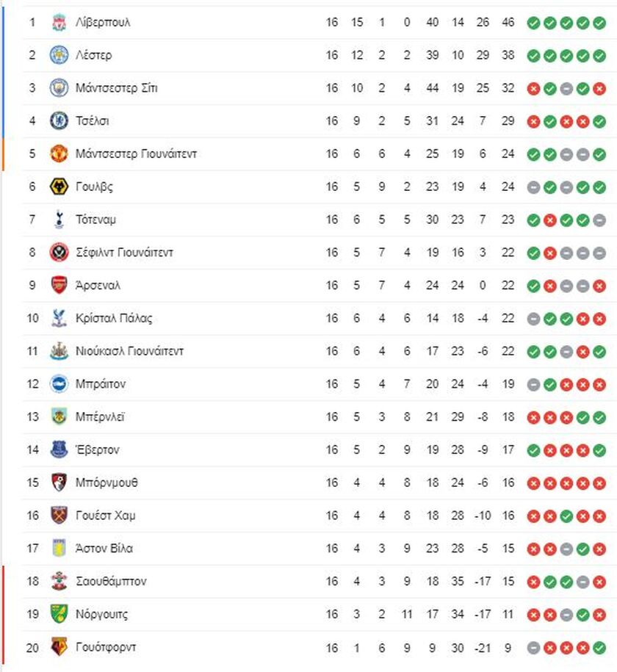Click the Wolves black-and-gold badge
The height and width of the screenshot is (672, 617).
tap(59, 187)
